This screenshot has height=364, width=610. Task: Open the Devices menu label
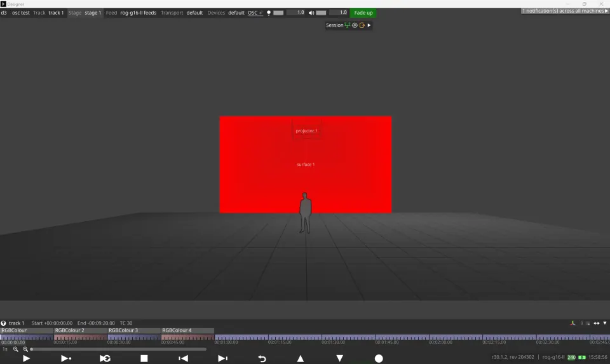coord(216,13)
